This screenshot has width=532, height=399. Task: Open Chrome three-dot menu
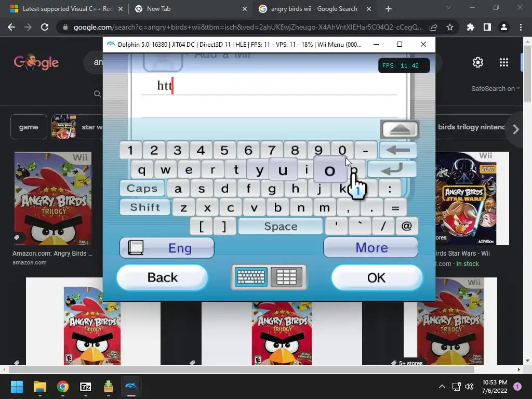click(521, 27)
